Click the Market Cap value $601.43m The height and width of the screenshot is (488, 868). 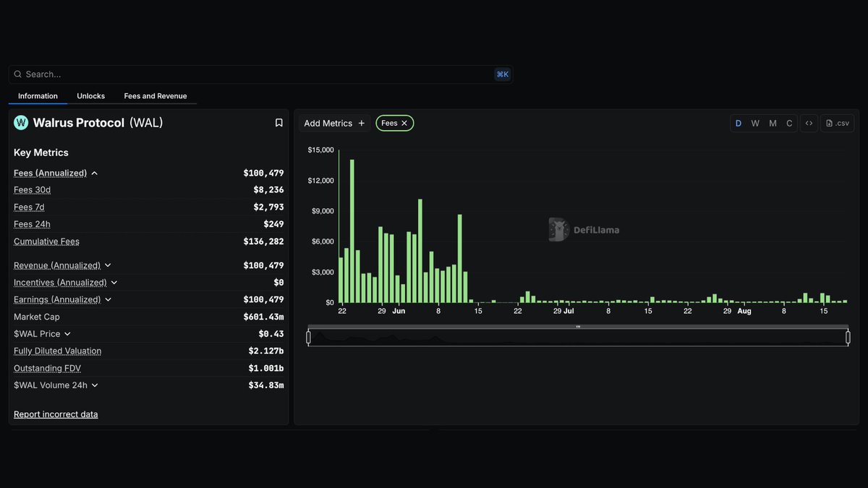(x=263, y=317)
